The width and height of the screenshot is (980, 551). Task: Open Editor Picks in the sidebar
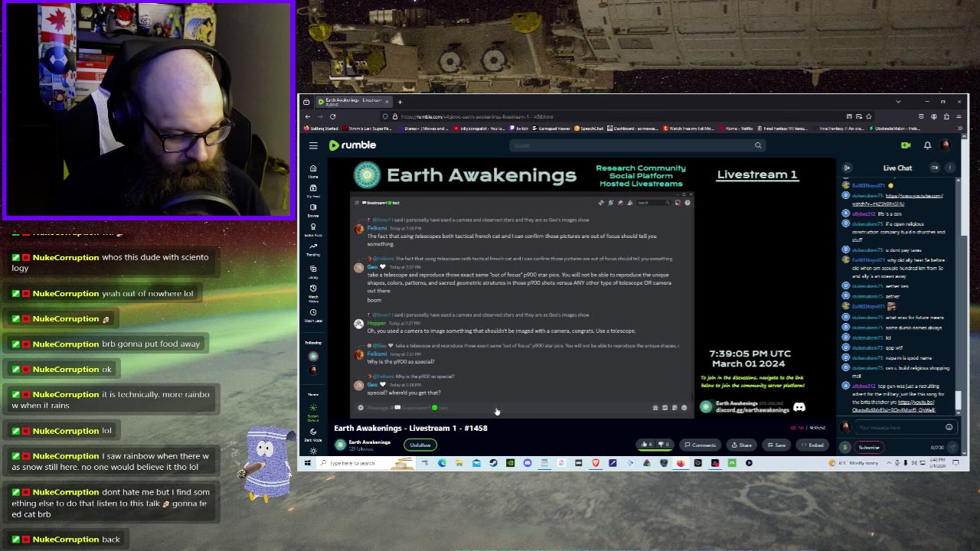313,230
